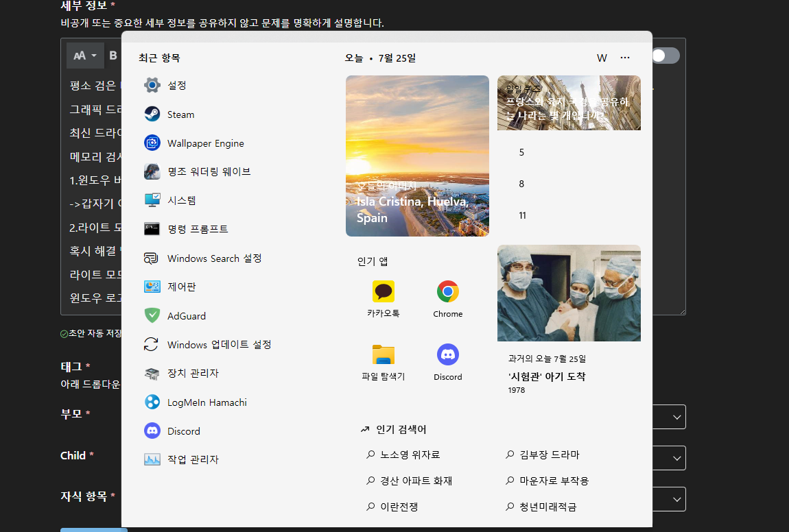Open the Discord icon in the recent list
This screenshot has height=532, width=789.
152,431
